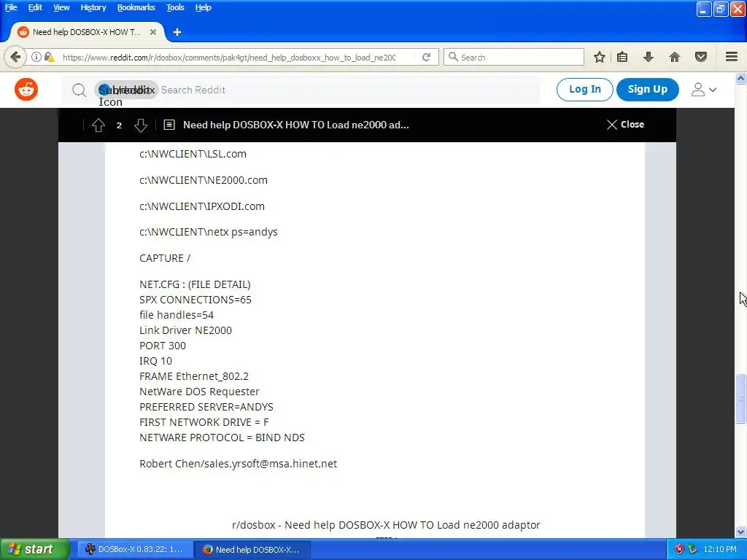
Task: Open the Tools menu
Action: [175, 7]
